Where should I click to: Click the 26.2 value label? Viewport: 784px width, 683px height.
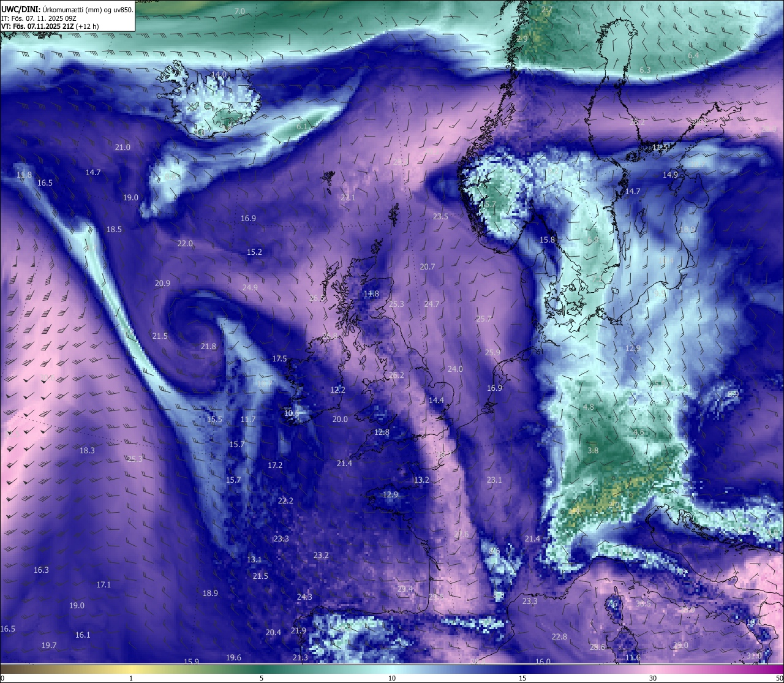click(x=396, y=375)
